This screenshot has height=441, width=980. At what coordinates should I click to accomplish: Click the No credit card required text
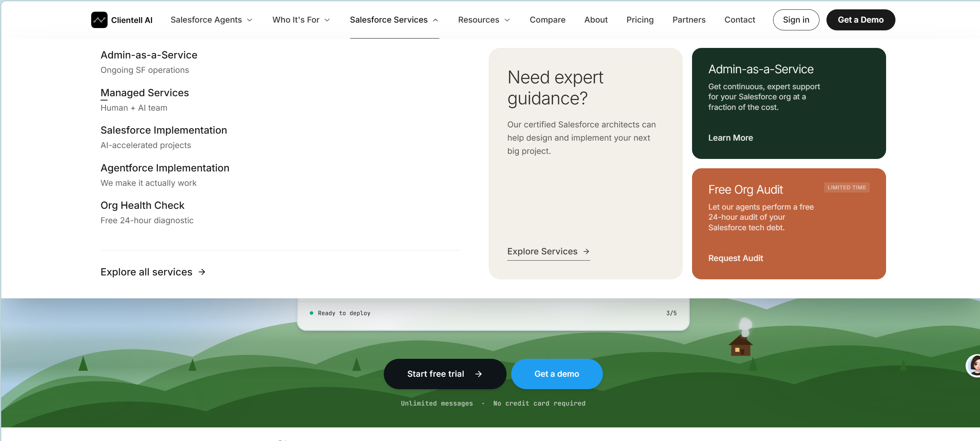click(x=539, y=404)
